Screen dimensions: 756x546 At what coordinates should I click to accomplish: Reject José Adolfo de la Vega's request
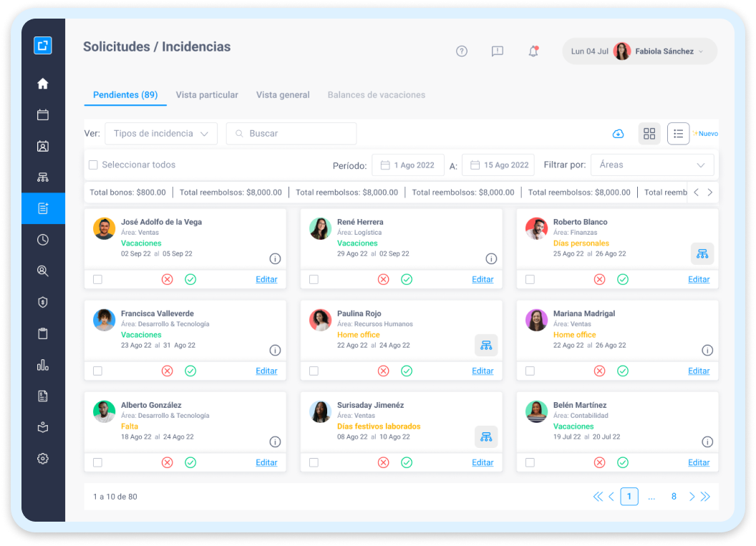168,280
